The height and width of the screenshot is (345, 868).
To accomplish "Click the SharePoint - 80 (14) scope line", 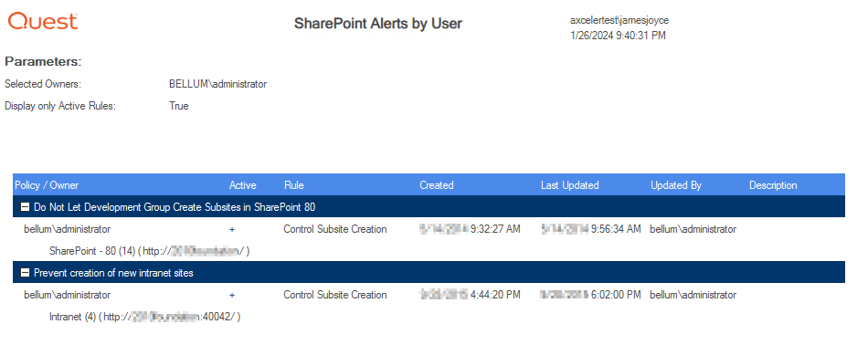I will click(x=150, y=251).
